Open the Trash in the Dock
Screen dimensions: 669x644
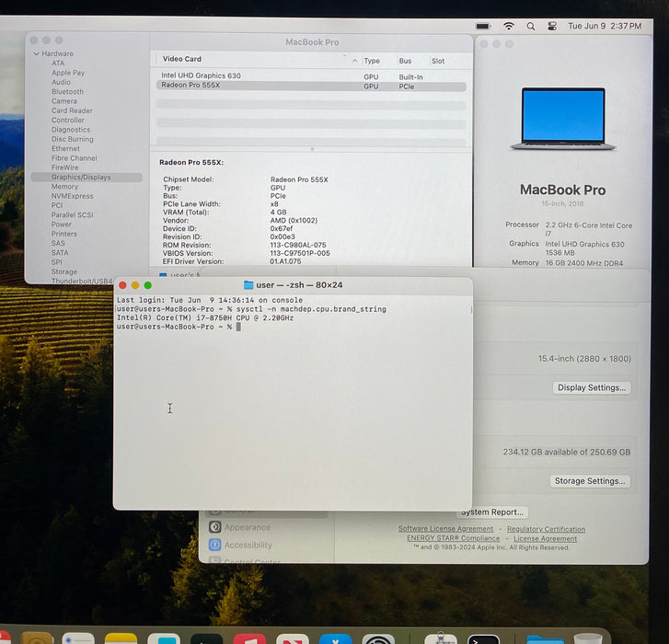(588, 638)
